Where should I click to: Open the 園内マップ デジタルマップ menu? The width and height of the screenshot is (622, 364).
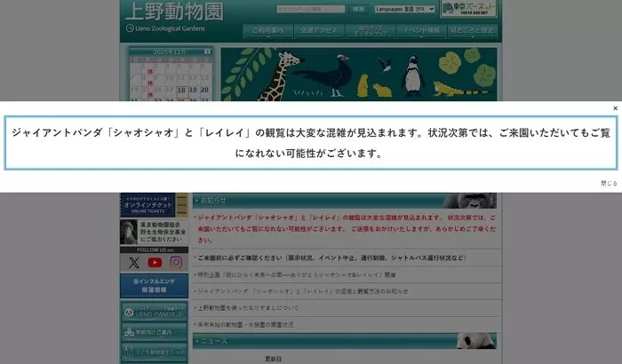pos(371,30)
